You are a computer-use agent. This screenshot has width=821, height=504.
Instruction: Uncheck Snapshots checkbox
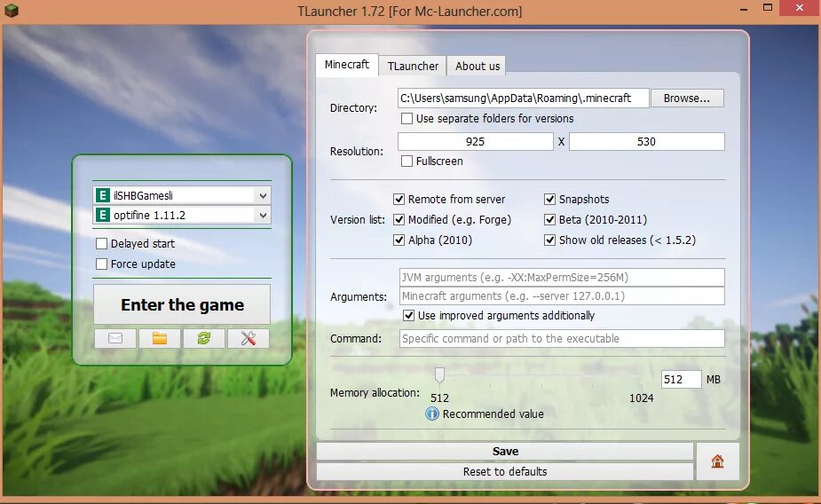(x=549, y=200)
